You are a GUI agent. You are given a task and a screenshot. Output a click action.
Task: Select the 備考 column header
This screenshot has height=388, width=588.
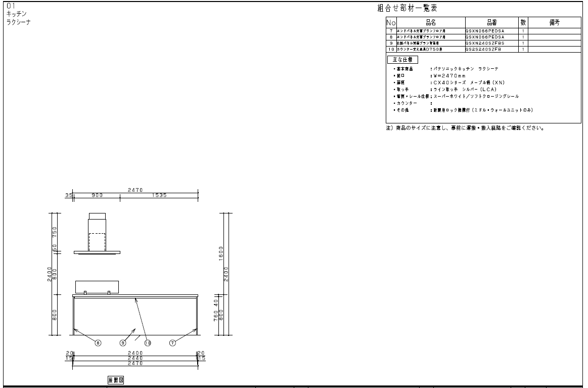point(554,22)
